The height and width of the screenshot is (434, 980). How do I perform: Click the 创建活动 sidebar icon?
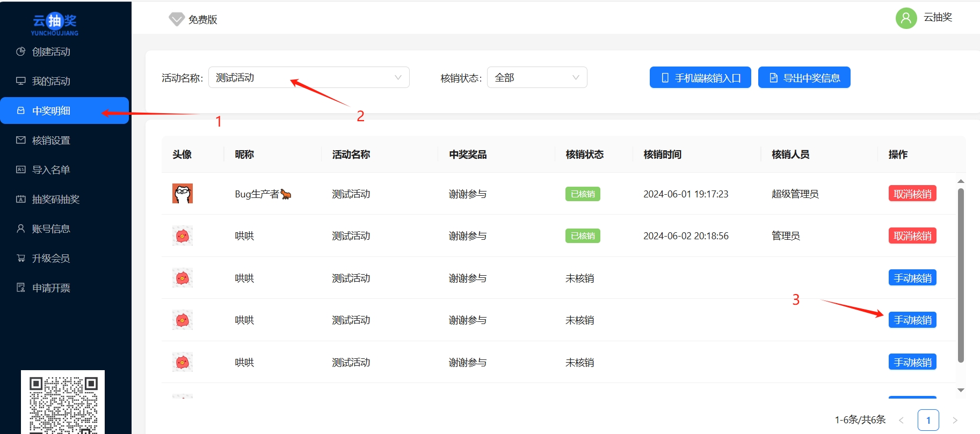(x=21, y=52)
